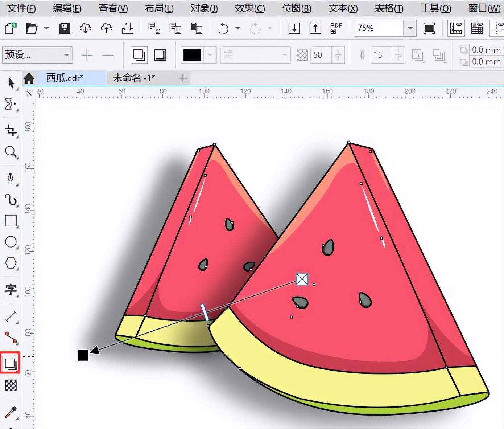This screenshot has width=504, height=429.
Task: Print the document icon
Action: pyautogui.click(x=127, y=28)
